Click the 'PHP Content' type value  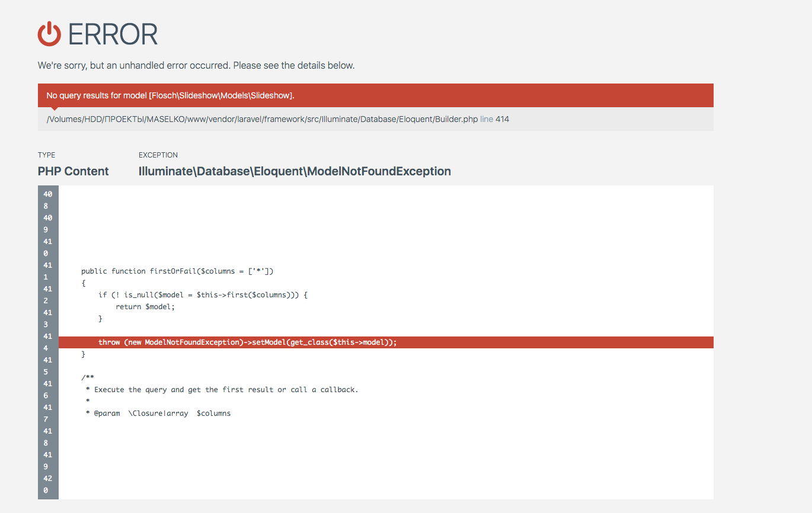pyautogui.click(x=73, y=171)
